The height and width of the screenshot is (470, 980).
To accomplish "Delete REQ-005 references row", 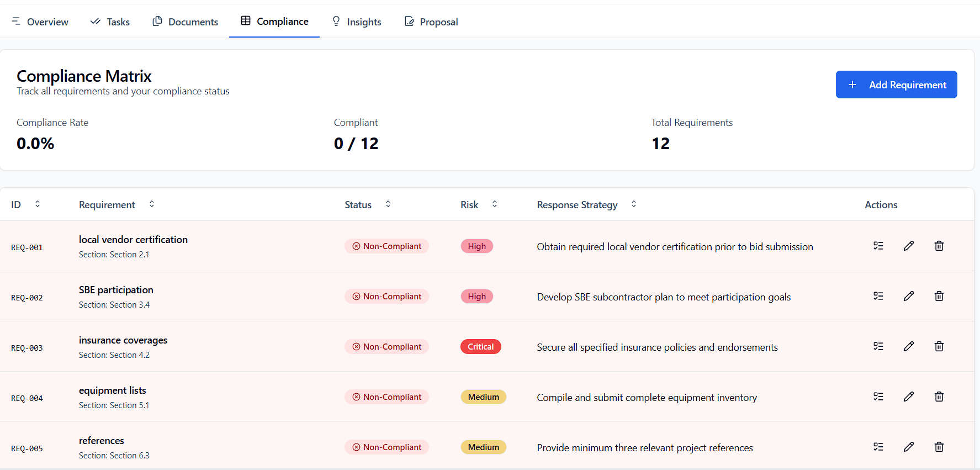I will [939, 447].
